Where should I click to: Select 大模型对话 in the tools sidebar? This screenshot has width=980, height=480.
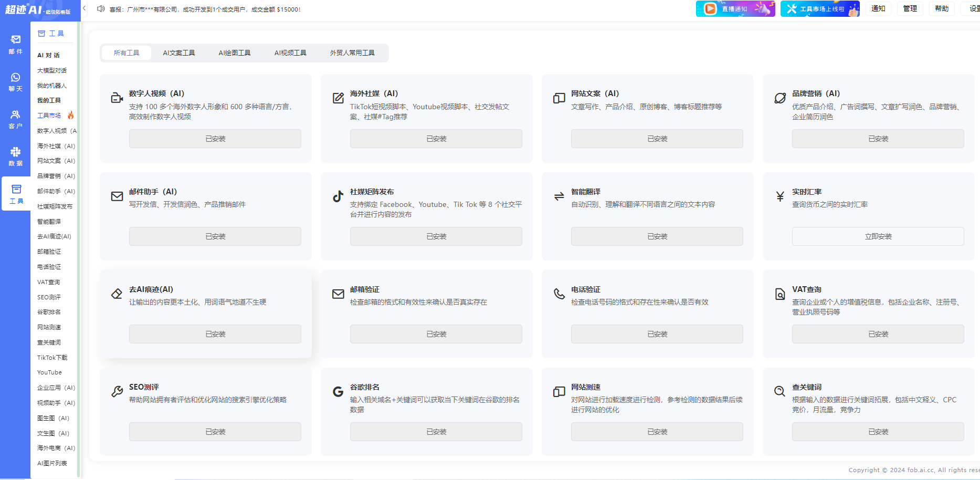click(x=52, y=70)
